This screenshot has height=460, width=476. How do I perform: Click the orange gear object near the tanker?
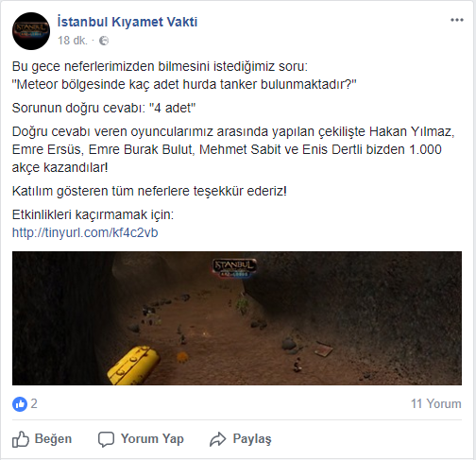[182, 356]
